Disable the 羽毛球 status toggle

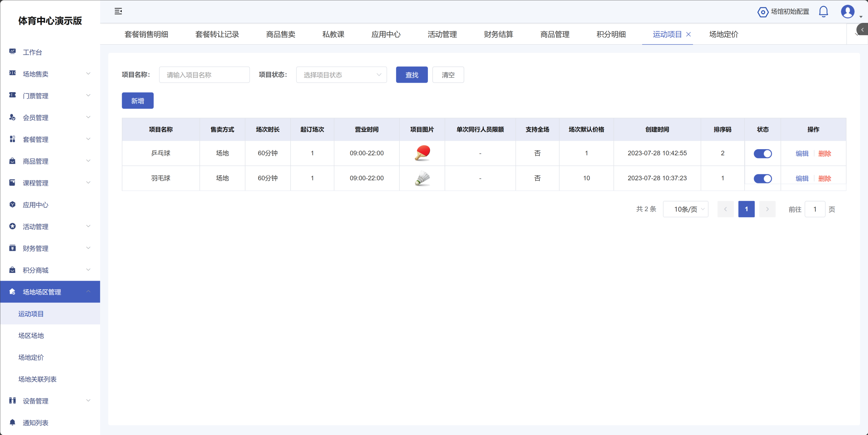pos(763,178)
